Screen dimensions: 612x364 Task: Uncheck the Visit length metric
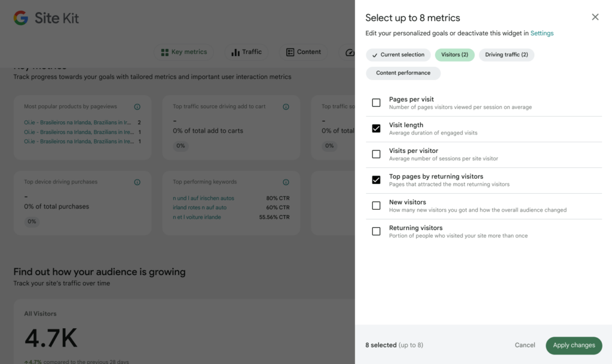pyautogui.click(x=377, y=129)
